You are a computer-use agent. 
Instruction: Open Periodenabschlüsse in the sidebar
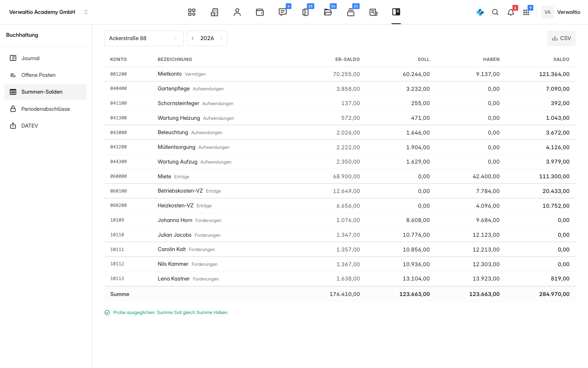[46, 109]
